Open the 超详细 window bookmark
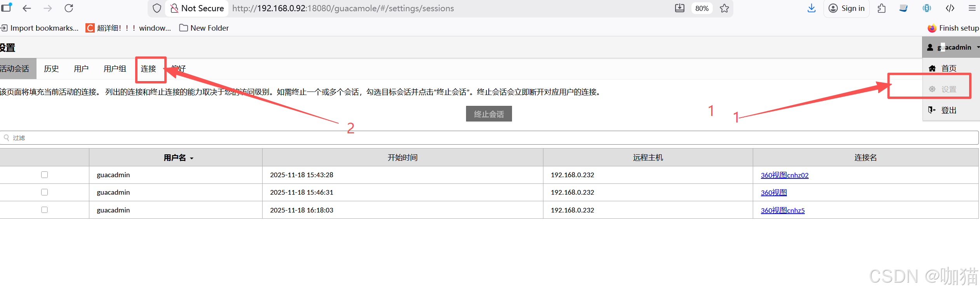 click(128, 28)
